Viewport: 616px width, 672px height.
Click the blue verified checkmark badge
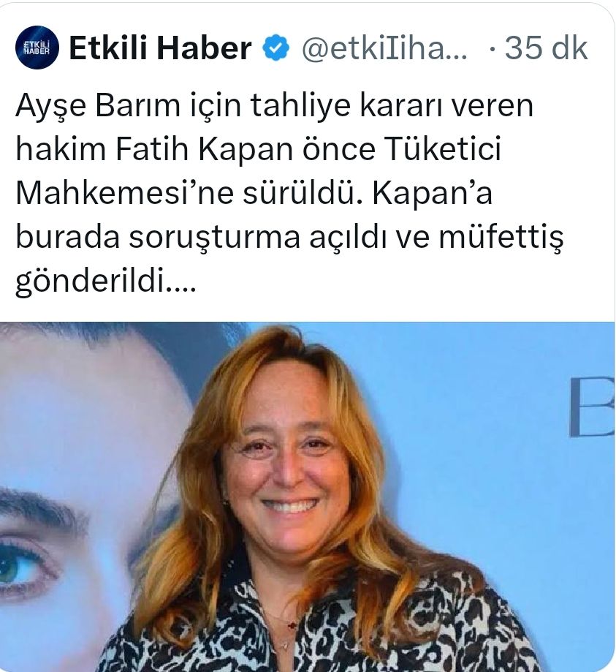coord(276,48)
